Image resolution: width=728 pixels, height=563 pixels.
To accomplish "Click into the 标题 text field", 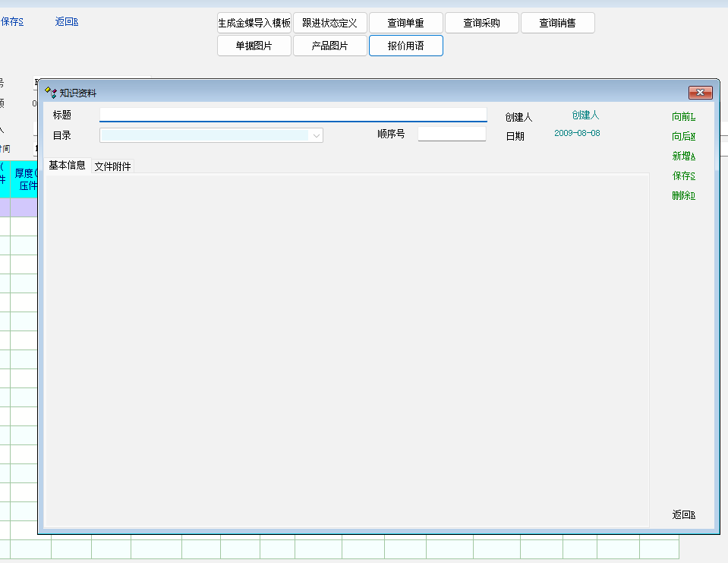I will 292,115.
